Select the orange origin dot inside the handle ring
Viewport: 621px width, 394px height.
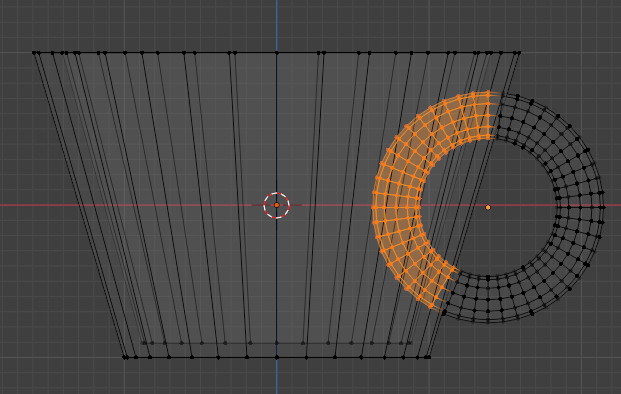(488, 207)
